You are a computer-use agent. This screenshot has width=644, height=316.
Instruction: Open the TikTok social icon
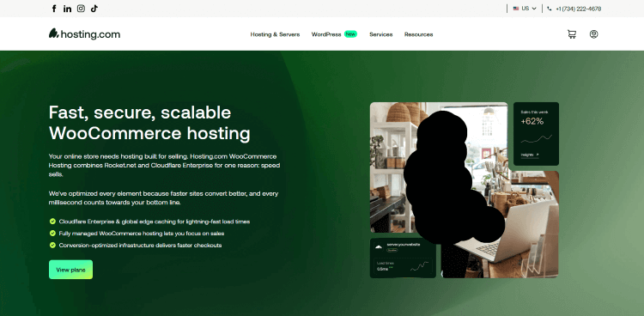(94, 9)
